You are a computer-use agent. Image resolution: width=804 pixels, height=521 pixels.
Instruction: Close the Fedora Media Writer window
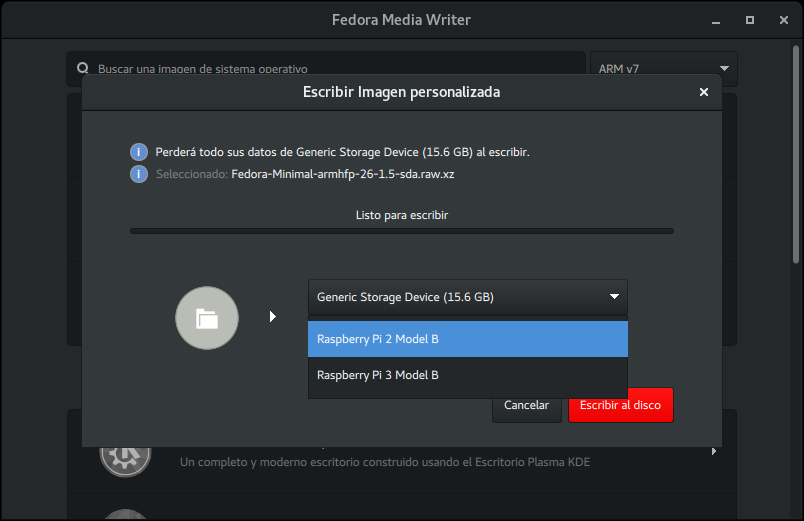[783, 20]
